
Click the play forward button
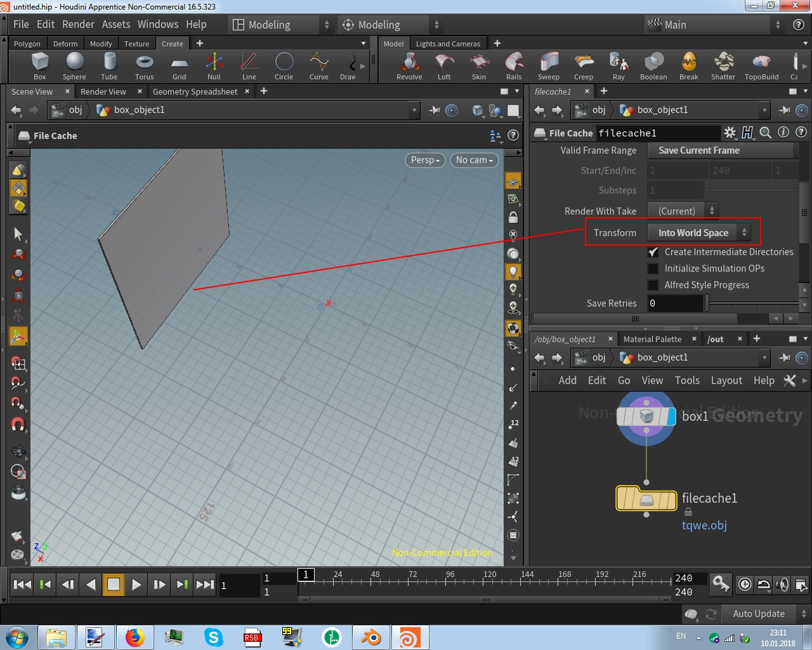(136, 585)
